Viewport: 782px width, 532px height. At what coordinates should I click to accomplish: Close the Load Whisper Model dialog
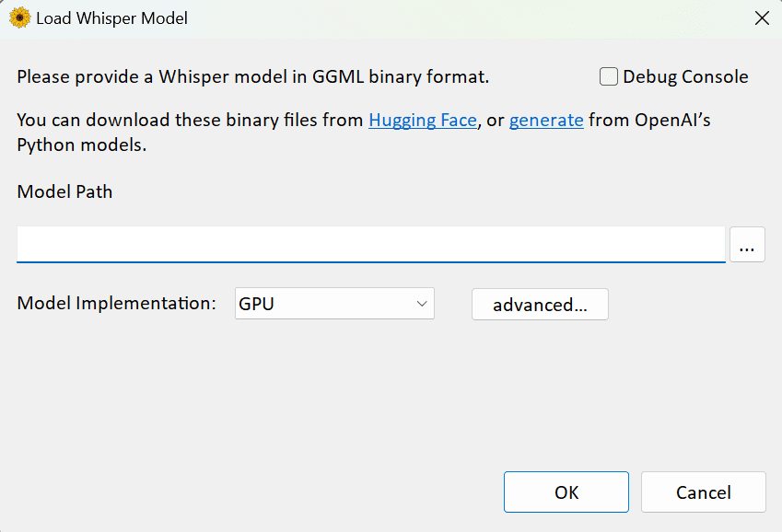pos(761,17)
